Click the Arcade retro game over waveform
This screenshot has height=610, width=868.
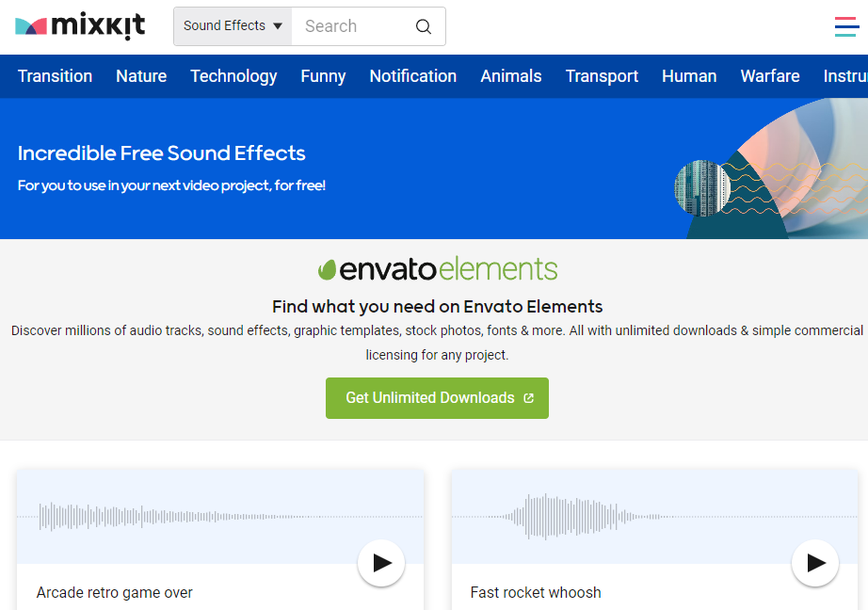[x=220, y=517]
